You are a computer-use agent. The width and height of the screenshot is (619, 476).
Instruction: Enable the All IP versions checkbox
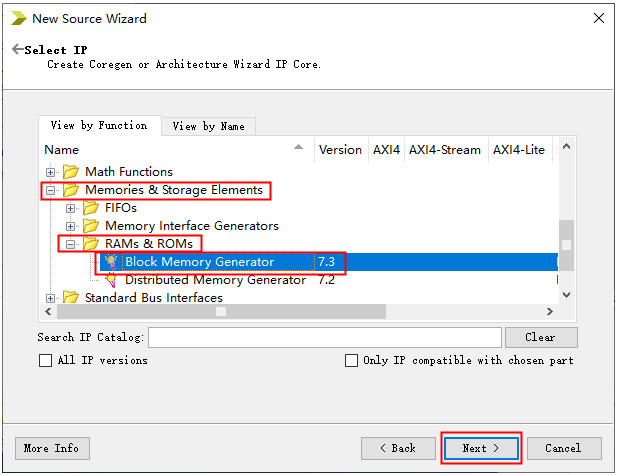(45, 361)
